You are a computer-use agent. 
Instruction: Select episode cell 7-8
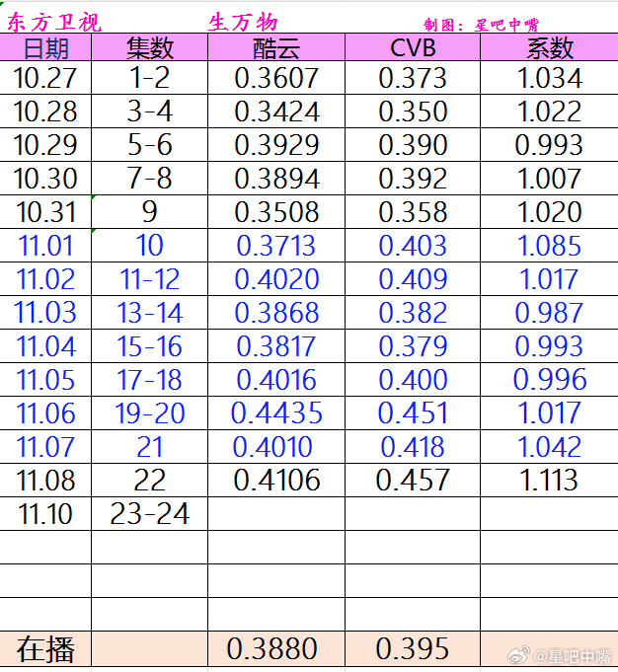coord(149,179)
